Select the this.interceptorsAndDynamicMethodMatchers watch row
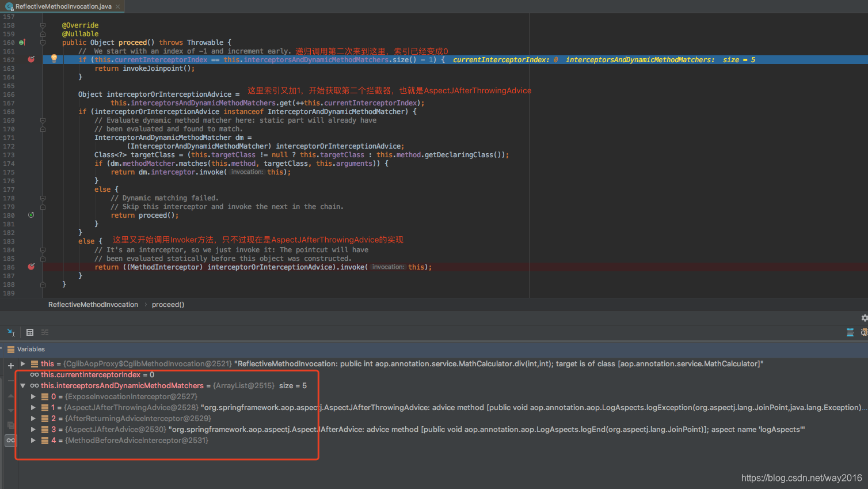The image size is (868, 489). point(442,385)
